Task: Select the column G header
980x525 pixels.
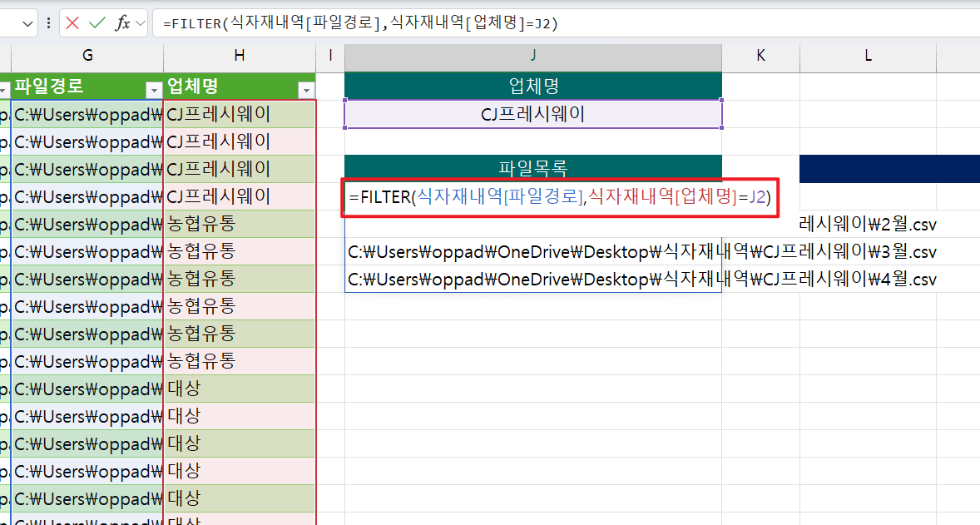Action: click(87, 56)
